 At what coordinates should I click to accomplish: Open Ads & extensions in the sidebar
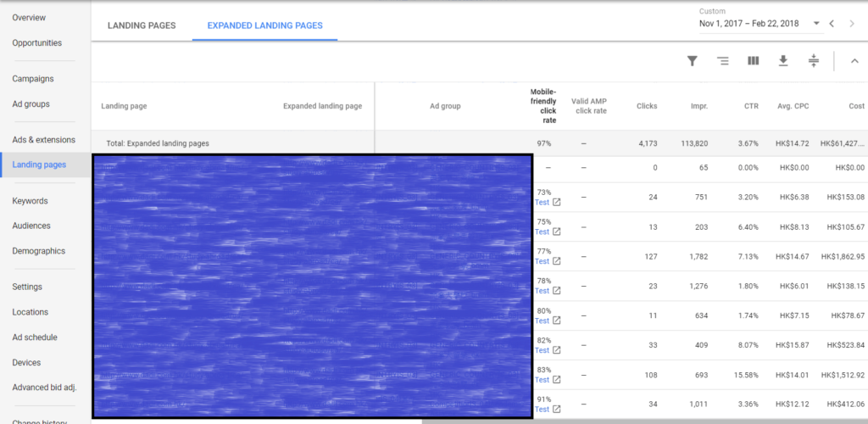coord(44,140)
